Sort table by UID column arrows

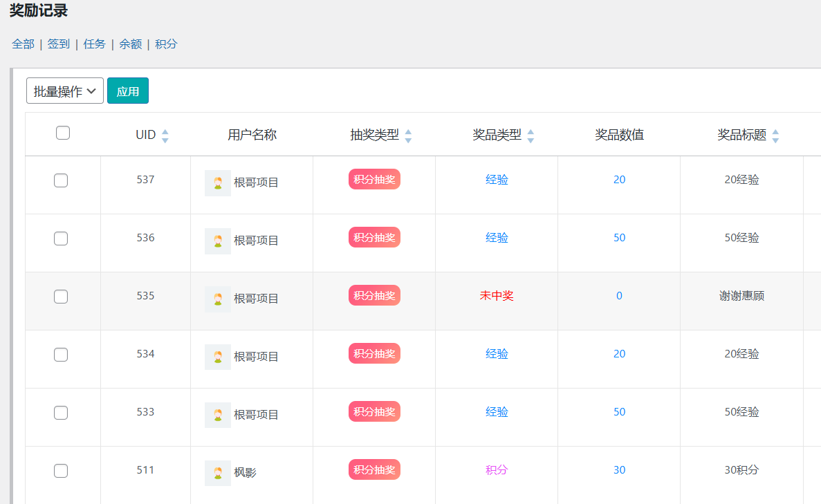point(165,136)
